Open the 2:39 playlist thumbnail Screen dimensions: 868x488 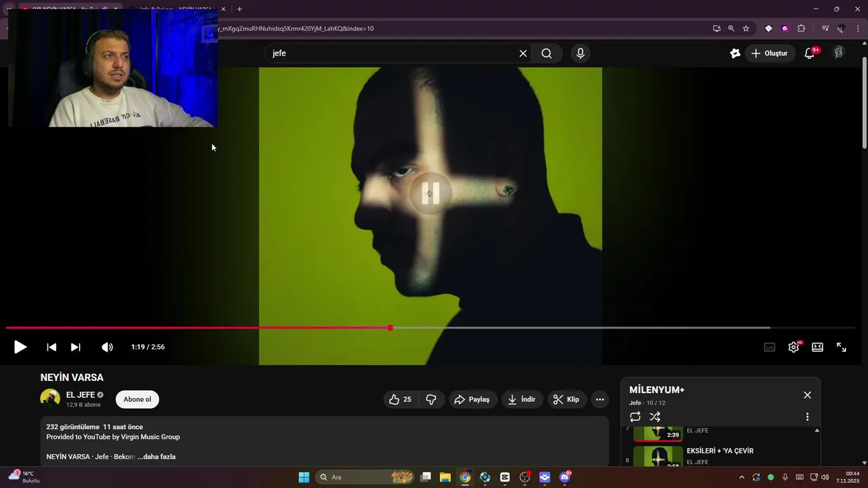click(x=658, y=433)
